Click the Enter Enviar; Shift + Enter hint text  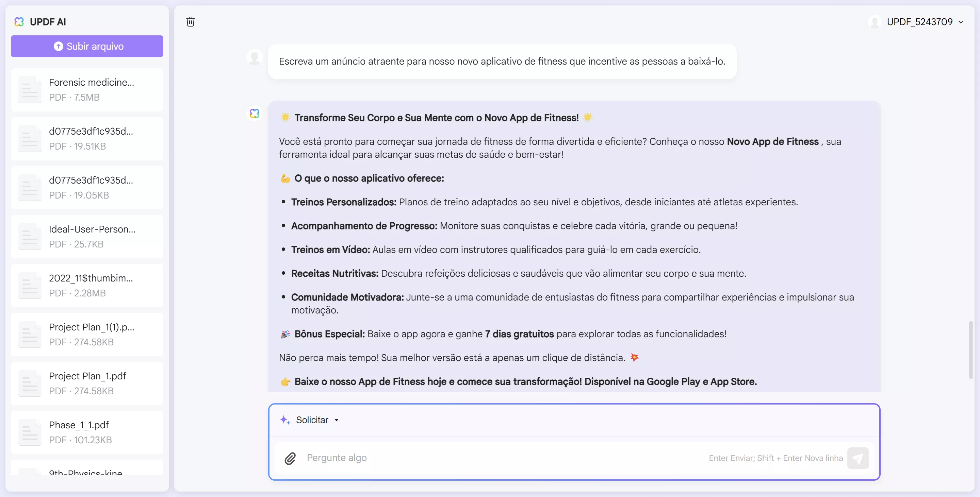pyautogui.click(x=776, y=458)
